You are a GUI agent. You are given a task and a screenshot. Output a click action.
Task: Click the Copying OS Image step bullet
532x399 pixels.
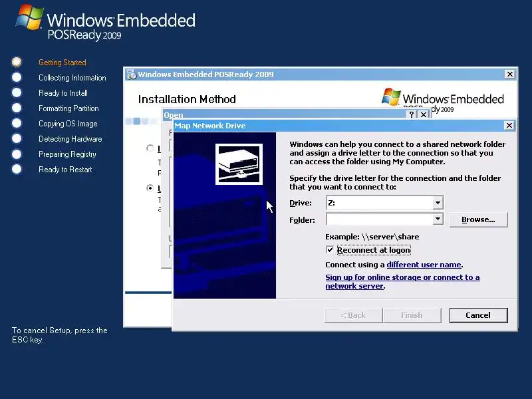click(16, 123)
